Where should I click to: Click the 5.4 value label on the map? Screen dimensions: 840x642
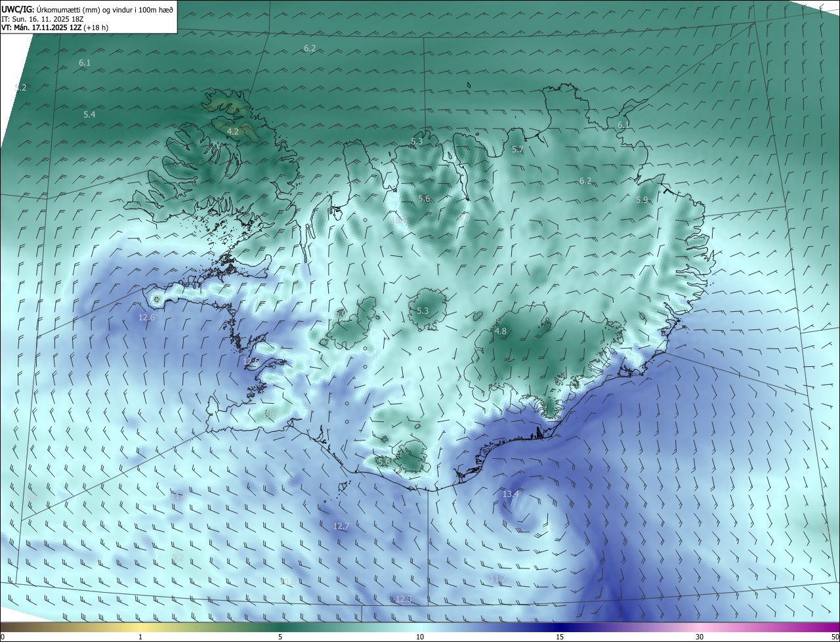[89, 115]
